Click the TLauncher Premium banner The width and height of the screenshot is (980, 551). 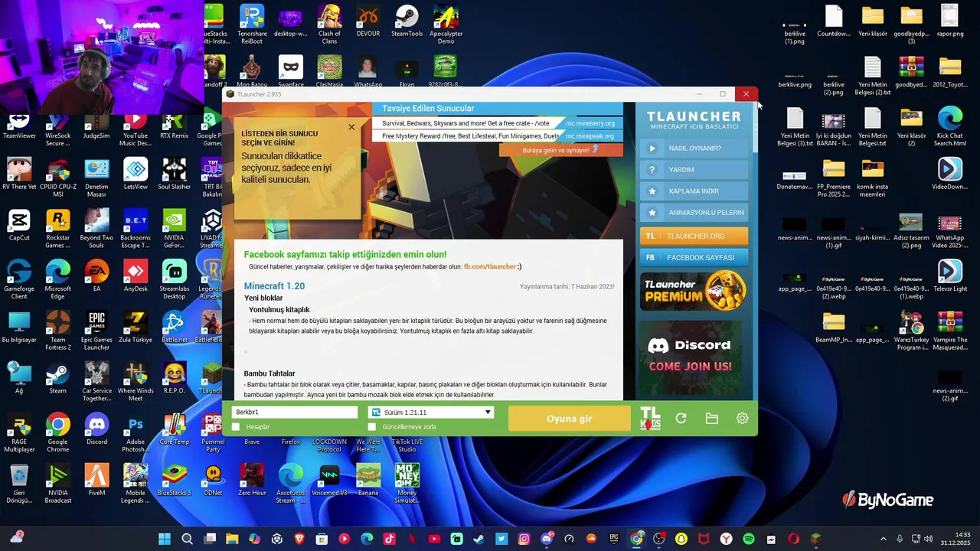point(694,291)
